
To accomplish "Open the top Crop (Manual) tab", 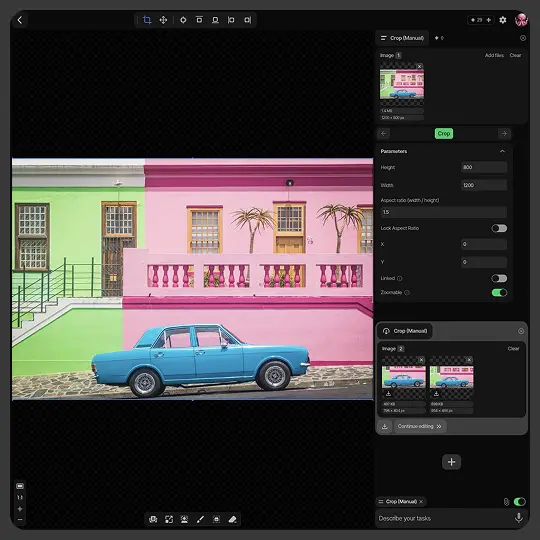I will [402, 38].
